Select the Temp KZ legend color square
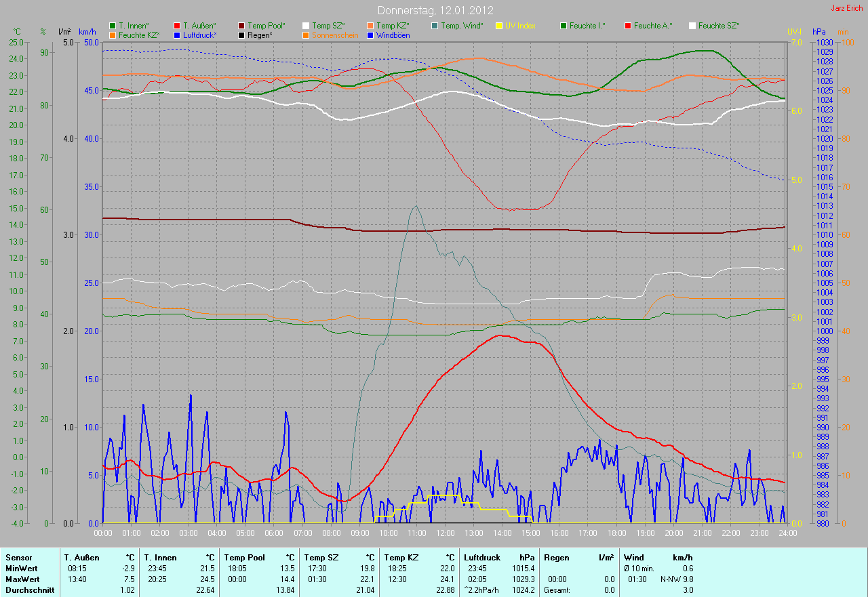 tap(370, 26)
